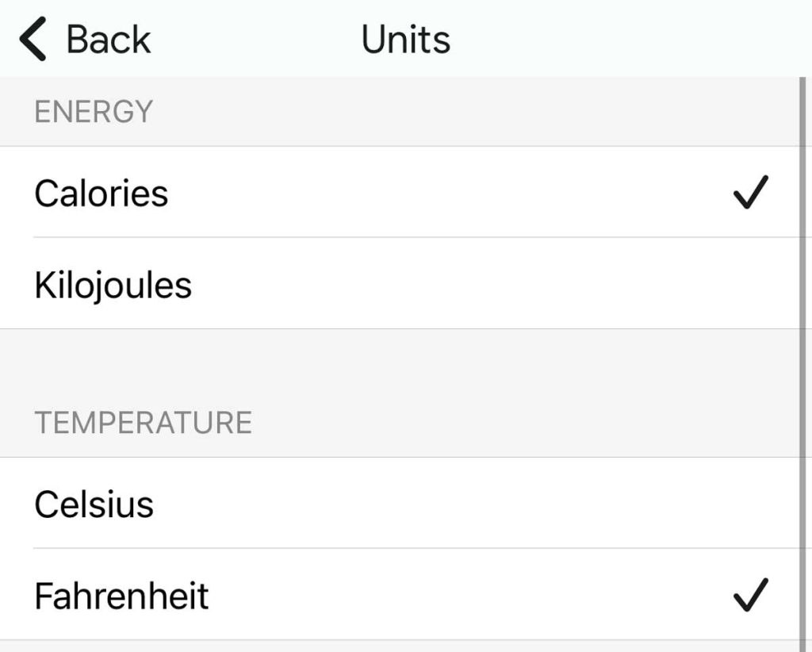The width and height of the screenshot is (812, 652).
Task: Click the checkmark icon beside Fahrenheit
Action: click(750, 596)
